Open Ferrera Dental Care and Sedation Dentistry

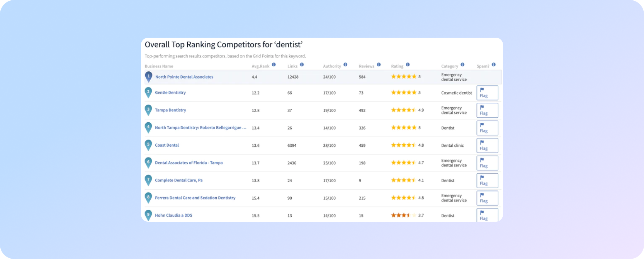pyautogui.click(x=195, y=198)
